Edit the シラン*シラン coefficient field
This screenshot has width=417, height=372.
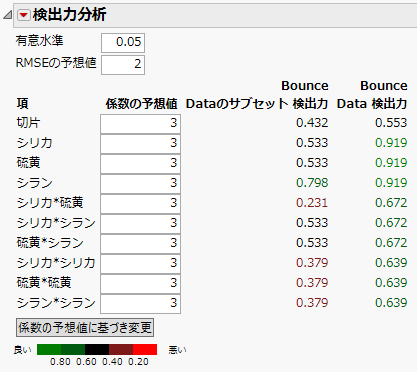click(x=140, y=304)
